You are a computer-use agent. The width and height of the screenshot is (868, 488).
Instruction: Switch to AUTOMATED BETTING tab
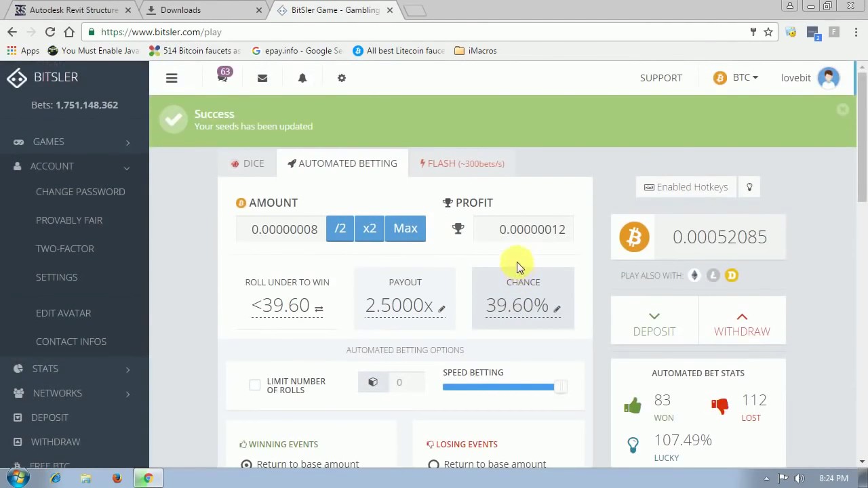(342, 163)
